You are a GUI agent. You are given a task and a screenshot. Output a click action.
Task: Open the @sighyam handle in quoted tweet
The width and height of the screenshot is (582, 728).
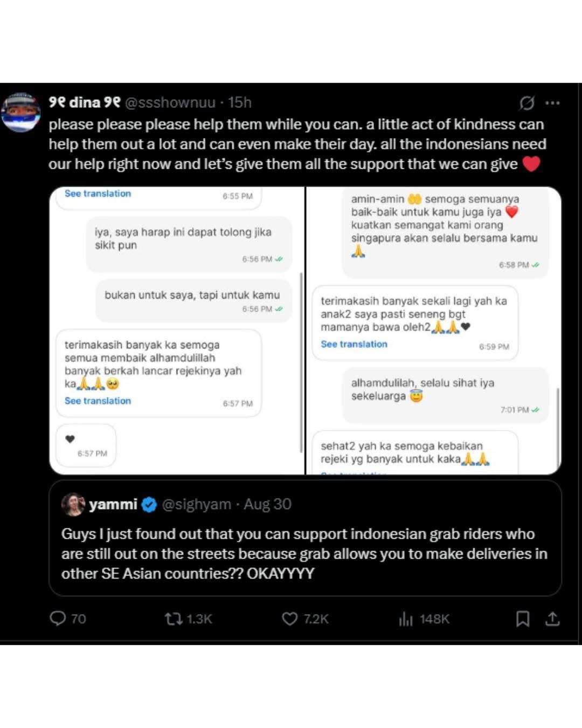tap(196, 504)
